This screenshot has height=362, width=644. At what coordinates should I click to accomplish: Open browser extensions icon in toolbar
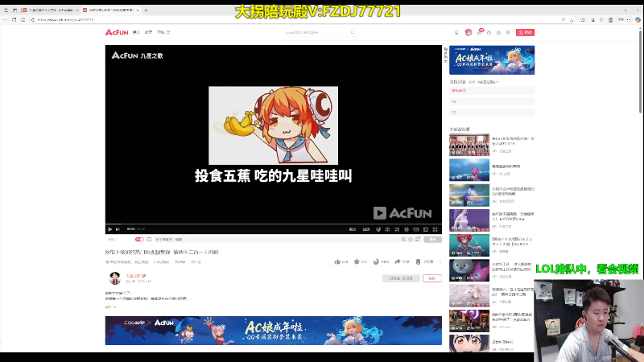(583, 19)
